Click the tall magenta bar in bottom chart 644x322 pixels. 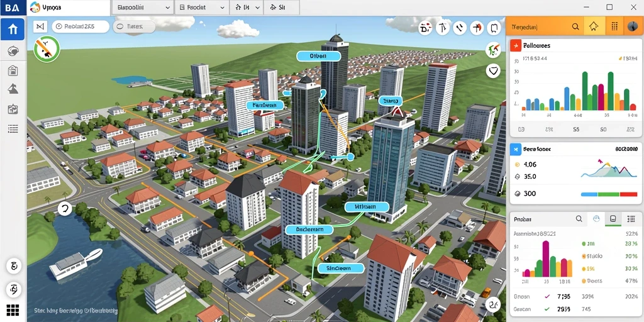click(546, 258)
